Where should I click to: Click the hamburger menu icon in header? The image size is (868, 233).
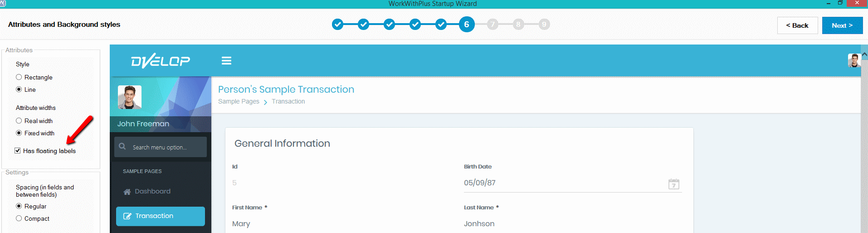pos(226,61)
